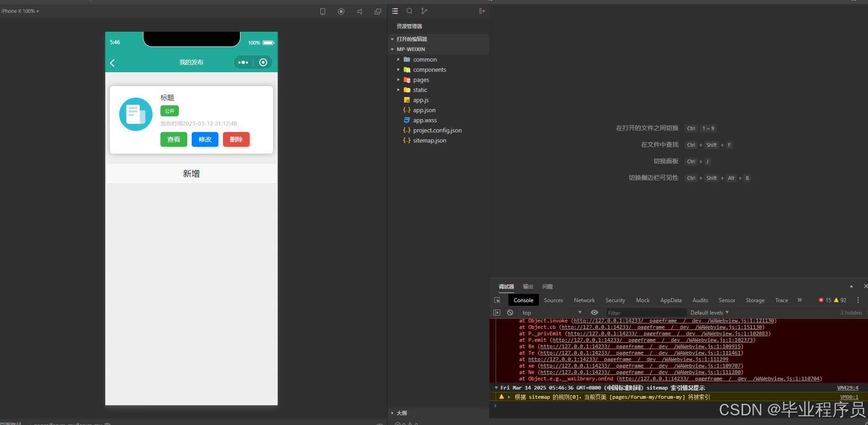Expand the static folder
The width and height of the screenshot is (868, 425).
(x=398, y=90)
